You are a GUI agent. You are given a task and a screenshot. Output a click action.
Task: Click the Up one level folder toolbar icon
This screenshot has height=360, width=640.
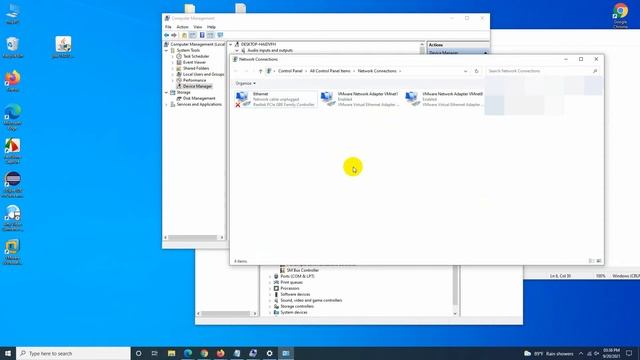[184, 35]
